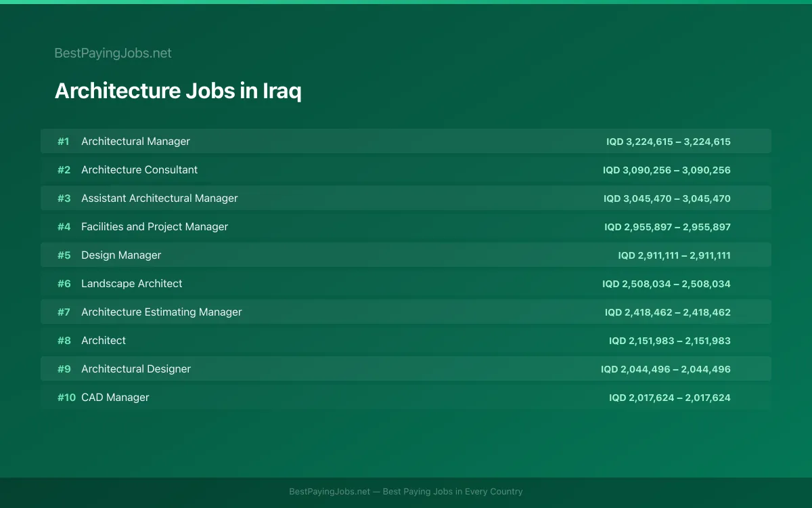Click the #8 rank number
812x508 pixels.
64,341
